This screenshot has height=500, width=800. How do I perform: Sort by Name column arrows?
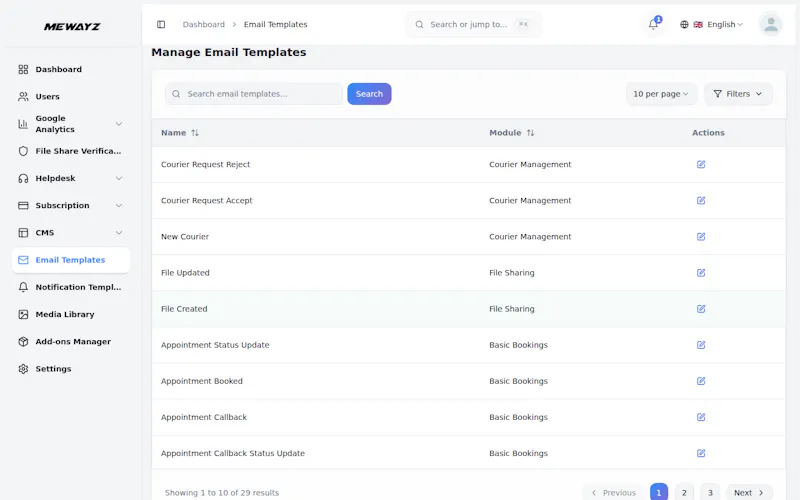click(195, 133)
